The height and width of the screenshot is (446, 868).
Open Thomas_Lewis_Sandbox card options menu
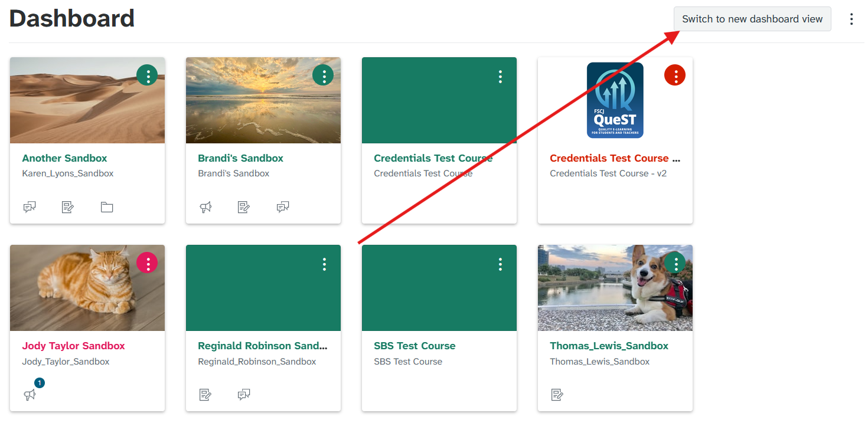click(675, 263)
